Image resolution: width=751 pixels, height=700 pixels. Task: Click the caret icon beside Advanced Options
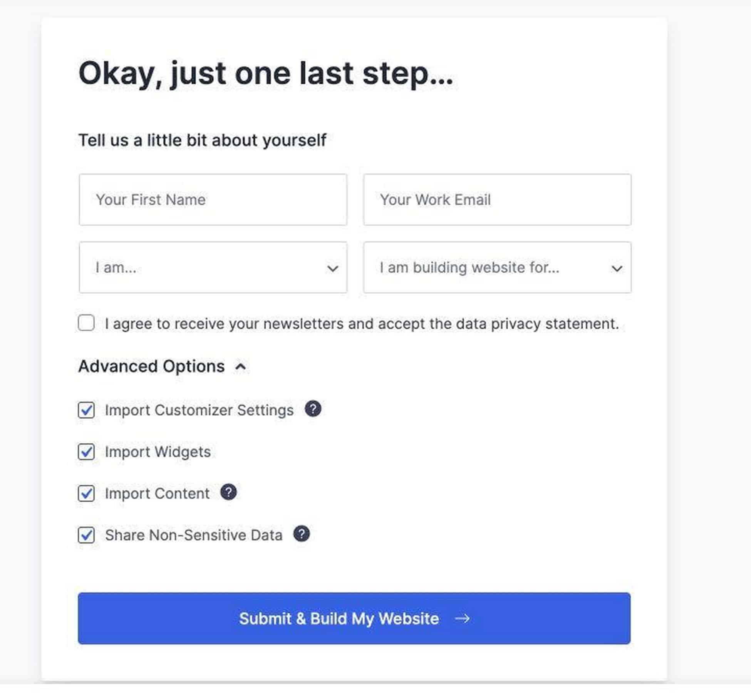[x=241, y=366]
